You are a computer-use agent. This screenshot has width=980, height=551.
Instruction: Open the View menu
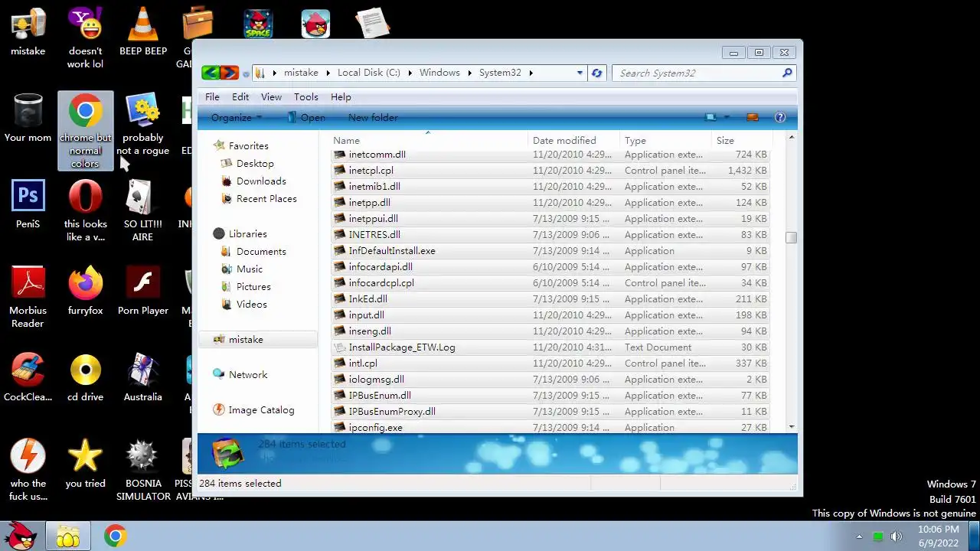coord(271,97)
